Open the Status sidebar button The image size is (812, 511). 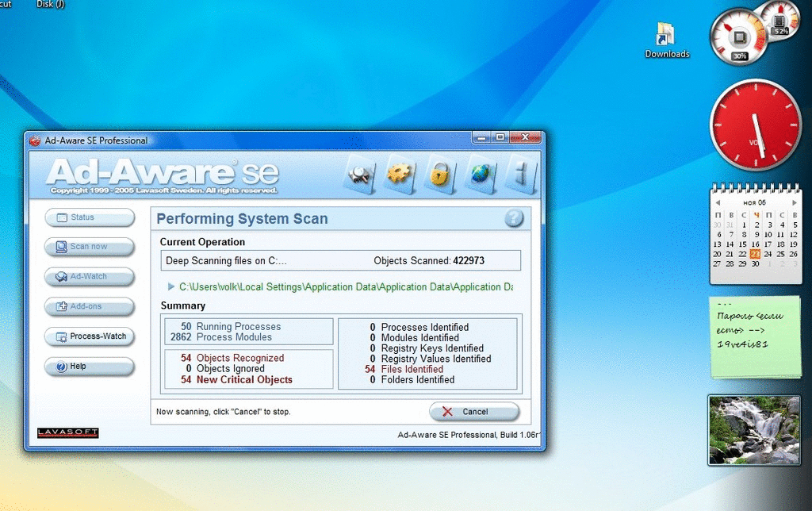(x=90, y=217)
